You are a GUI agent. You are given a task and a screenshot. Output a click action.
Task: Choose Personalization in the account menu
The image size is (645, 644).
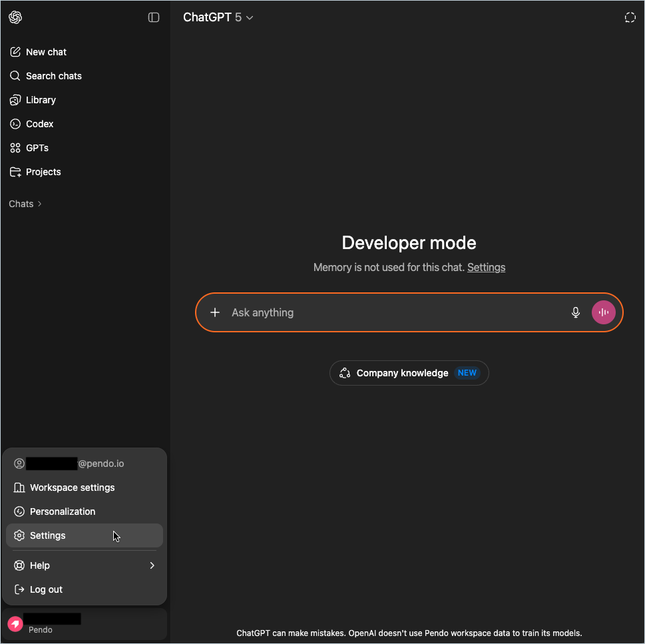(x=63, y=511)
